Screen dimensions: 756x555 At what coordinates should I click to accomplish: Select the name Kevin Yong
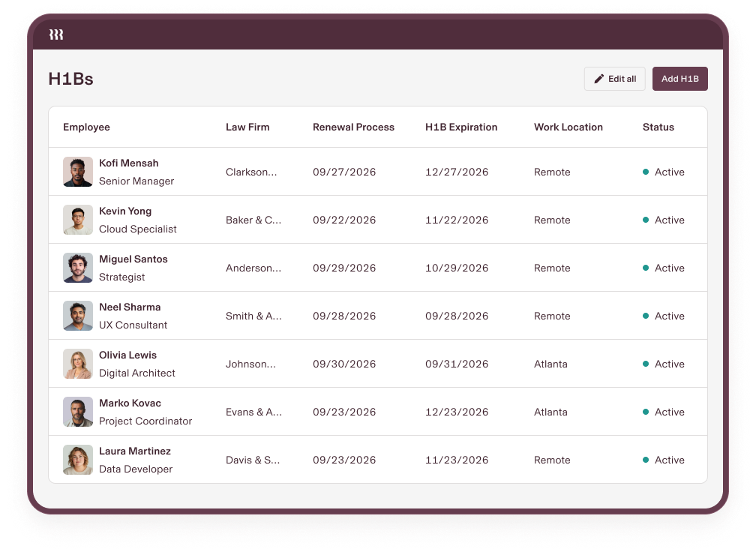point(125,211)
